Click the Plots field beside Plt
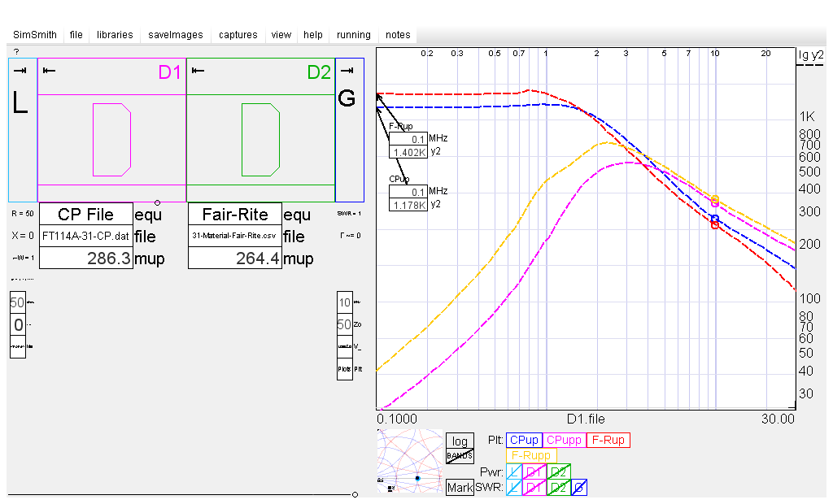 (345, 369)
